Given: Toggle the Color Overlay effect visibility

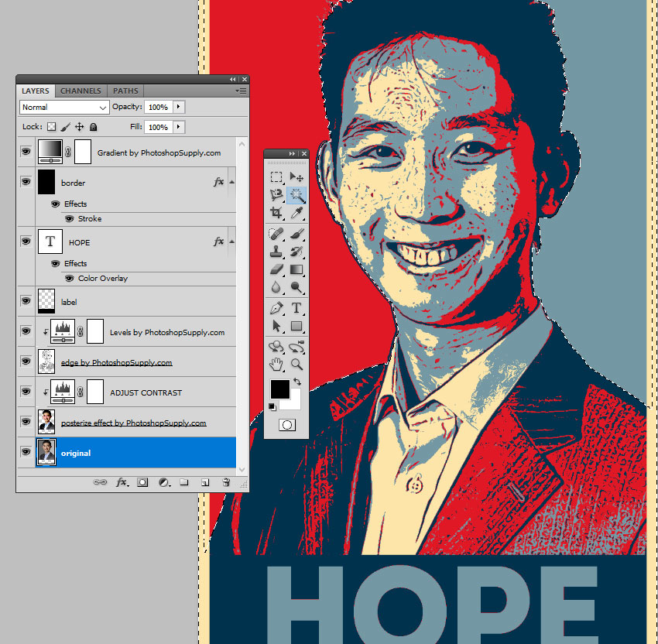Looking at the screenshot, I should point(69,278).
